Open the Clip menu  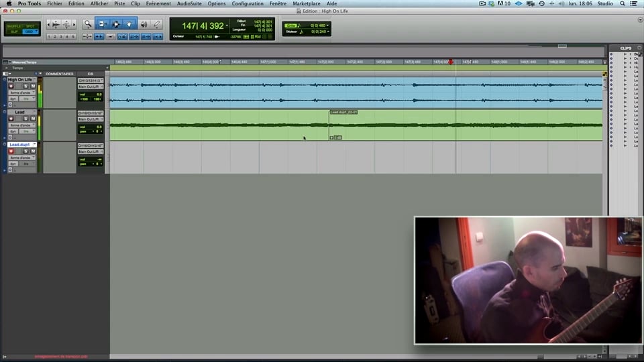click(135, 3)
